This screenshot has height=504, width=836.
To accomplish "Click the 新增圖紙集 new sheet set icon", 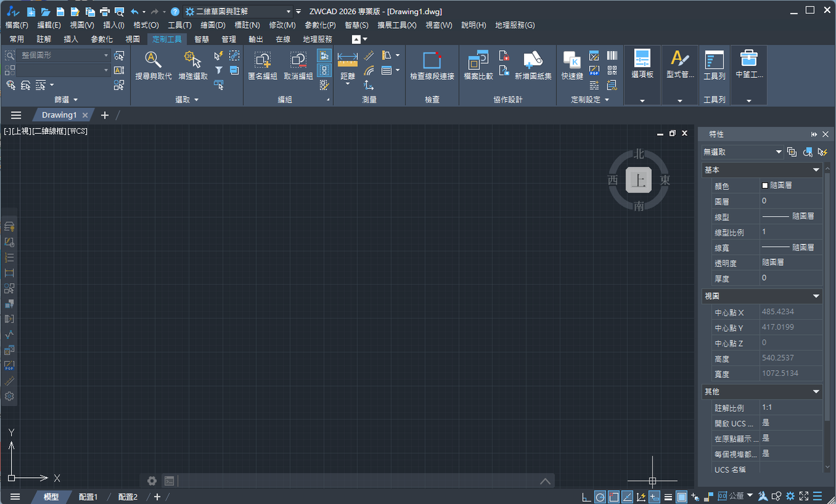I will pyautogui.click(x=533, y=65).
